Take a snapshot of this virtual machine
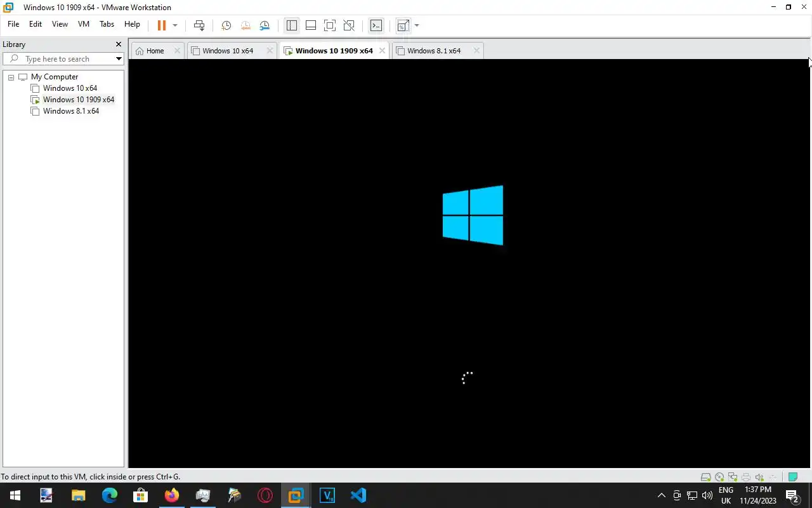Image resolution: width=812 pixels, height=508 pixels. pos(226,25)
